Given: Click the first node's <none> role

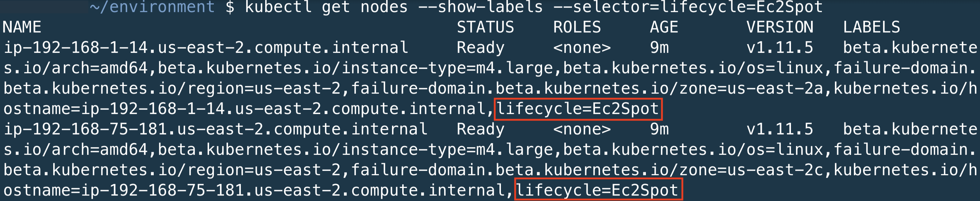Looking at the screenshot, I should click(582, 48).
